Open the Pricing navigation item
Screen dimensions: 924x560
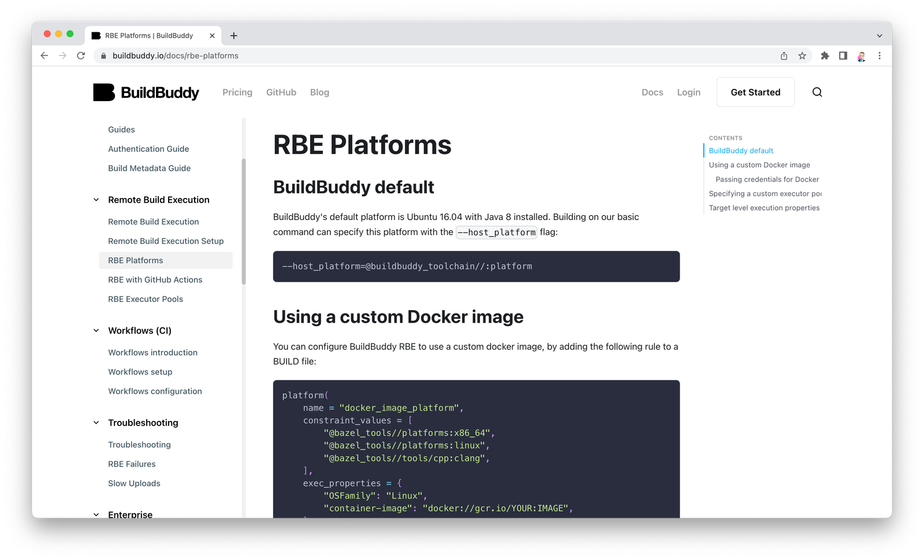[x=237, y=92]
